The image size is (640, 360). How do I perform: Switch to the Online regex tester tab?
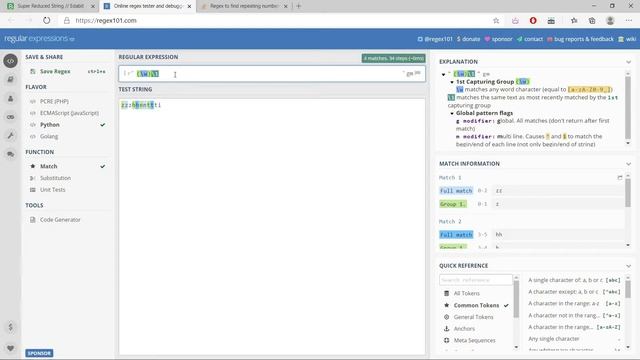coord(148,6)
